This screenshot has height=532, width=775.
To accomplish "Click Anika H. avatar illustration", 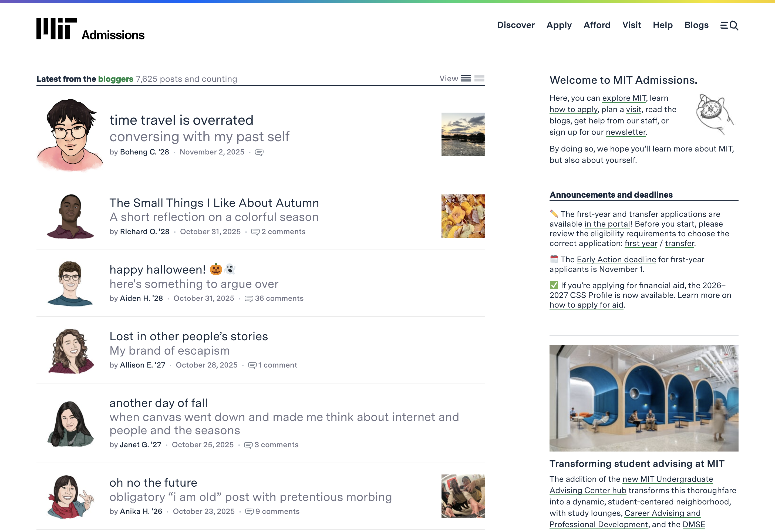I will (70, 496).
